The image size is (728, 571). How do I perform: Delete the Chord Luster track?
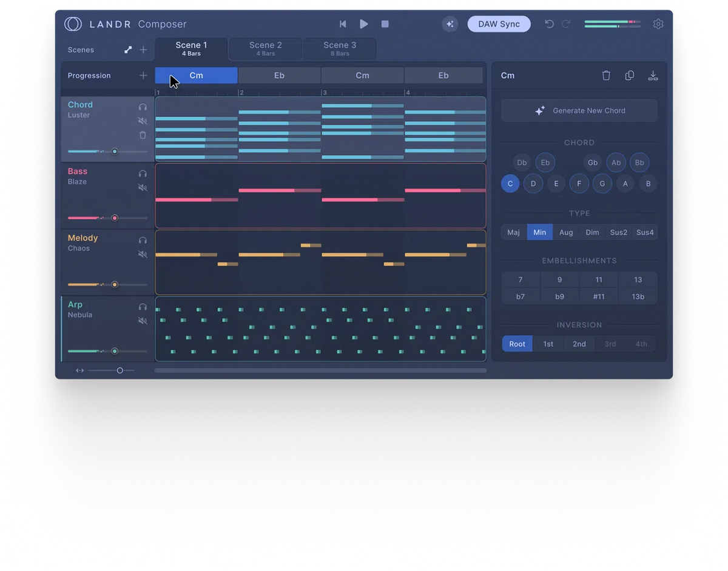click(143, 135)
